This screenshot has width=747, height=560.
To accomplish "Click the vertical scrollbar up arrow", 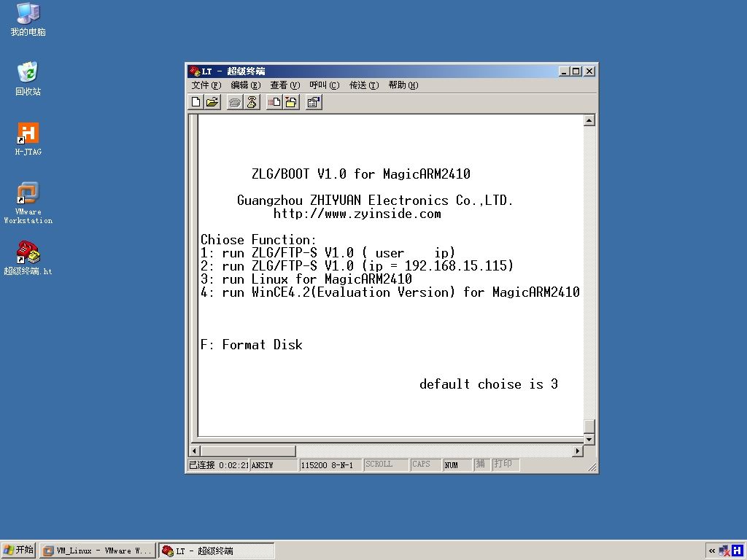I will 589,120.
